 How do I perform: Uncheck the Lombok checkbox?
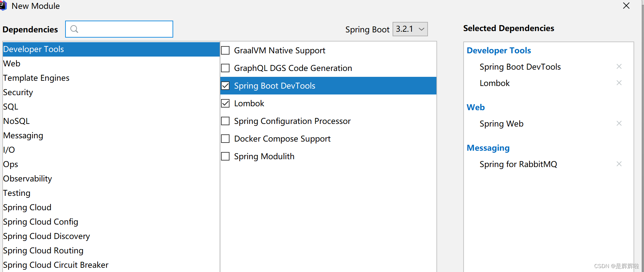click(225, 103)
